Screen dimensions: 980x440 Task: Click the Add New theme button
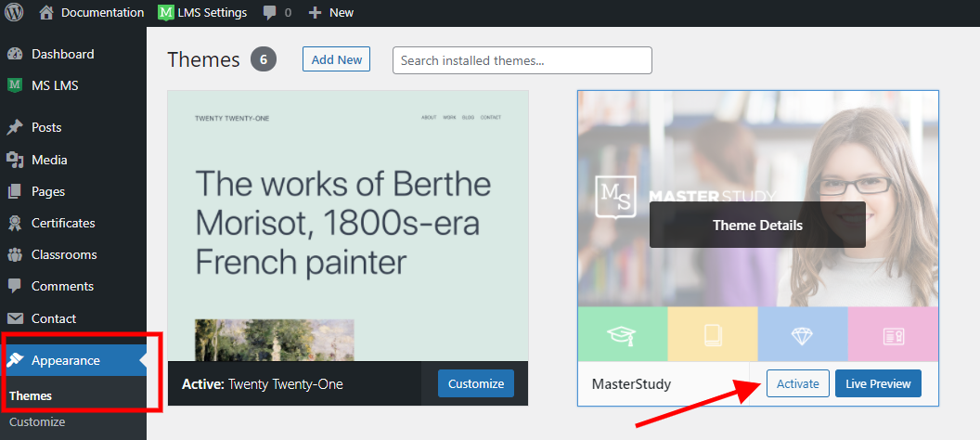click(336, 59)
